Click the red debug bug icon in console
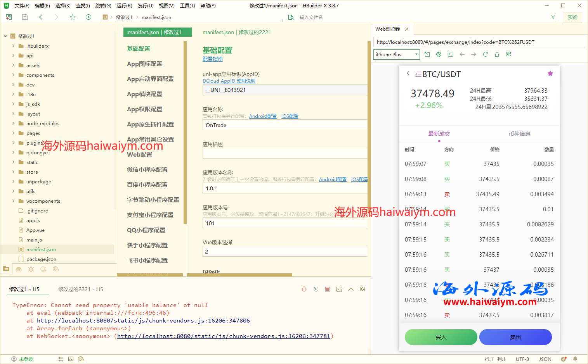The height and width of the screenshot is (364, 588). tap(304, 289)
